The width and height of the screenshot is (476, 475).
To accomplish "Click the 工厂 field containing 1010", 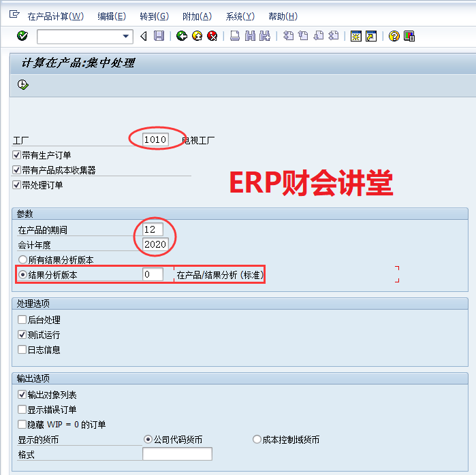I will (x=155, y=140).
